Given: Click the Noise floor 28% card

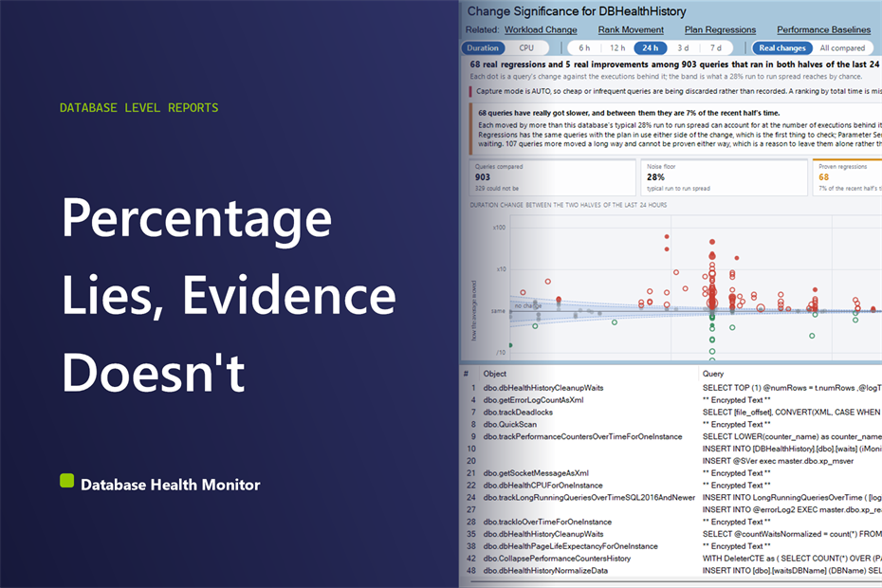Looking at the screenshot, I should click(x=725, y=177).
